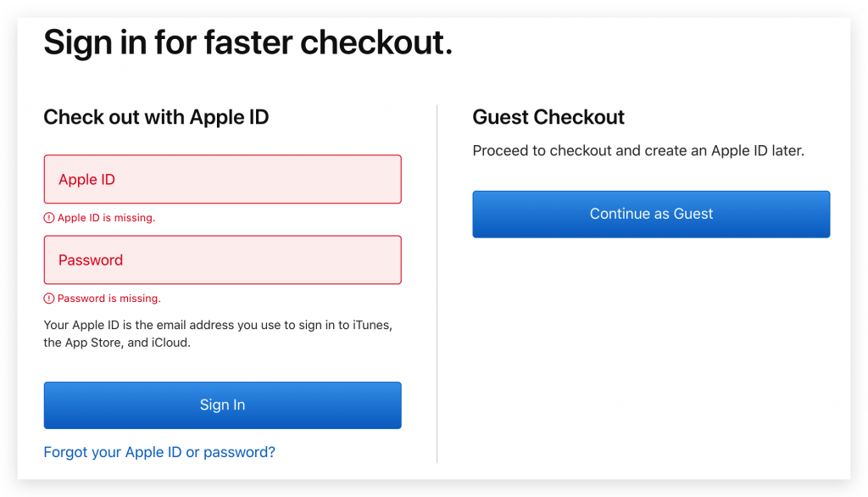Click the alert icon beside Apple ID is missing
The width and height of the screenshot is (868, 497).
(x=48, y=218)
